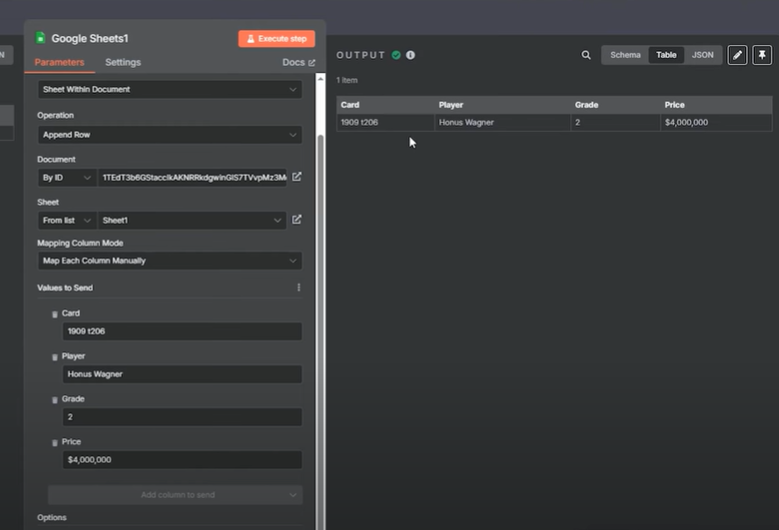
Task: Click the 1 item count label
Action: tap(347, 80)
